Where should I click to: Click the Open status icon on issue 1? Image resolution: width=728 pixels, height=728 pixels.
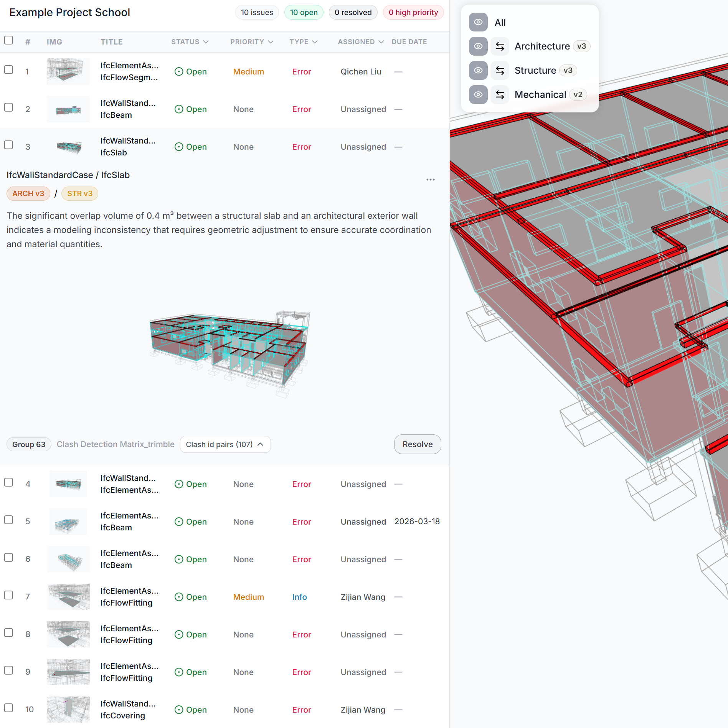pyautogui.click(x=179, y=72)
